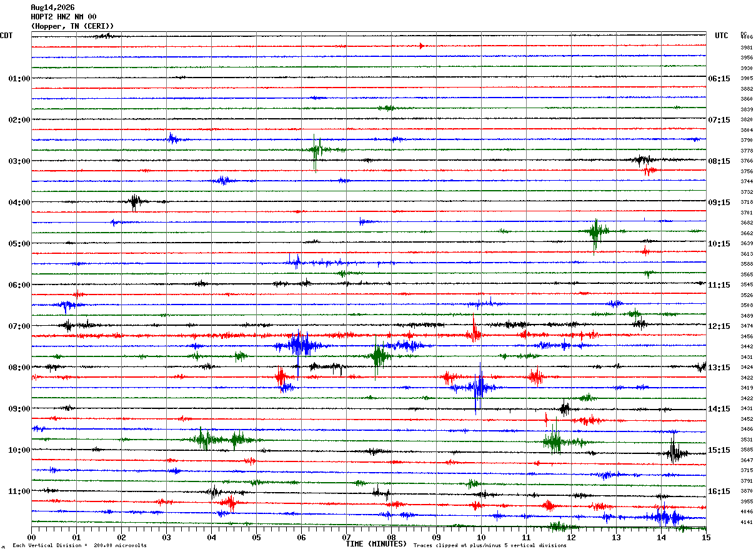Image resolution: width=756 pixels, height=554 pixels.
Task: Click minute '14' on the time axis
Action: (x=661, y=537)
